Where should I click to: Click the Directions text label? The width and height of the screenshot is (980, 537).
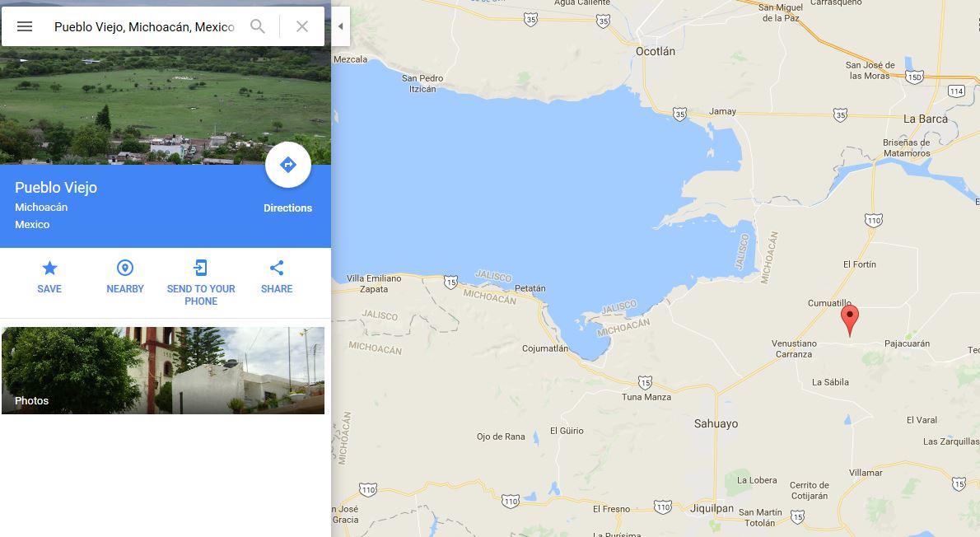287,208
